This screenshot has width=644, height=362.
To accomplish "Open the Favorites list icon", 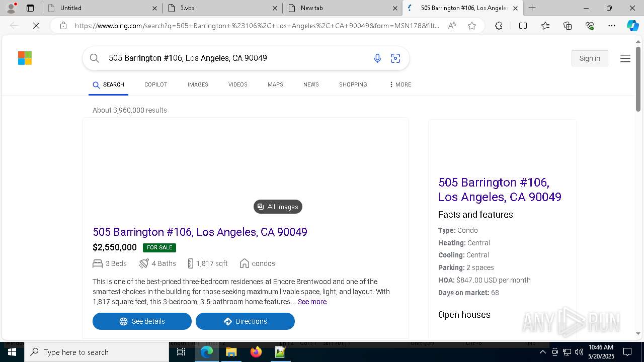I will [x=545, y=26].
